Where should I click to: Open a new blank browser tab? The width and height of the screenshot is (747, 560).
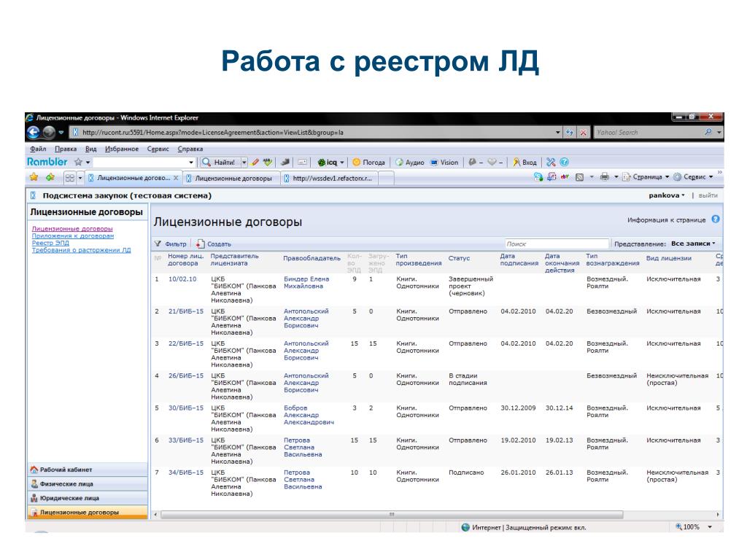pyautogui.click(x=387, y=178)
